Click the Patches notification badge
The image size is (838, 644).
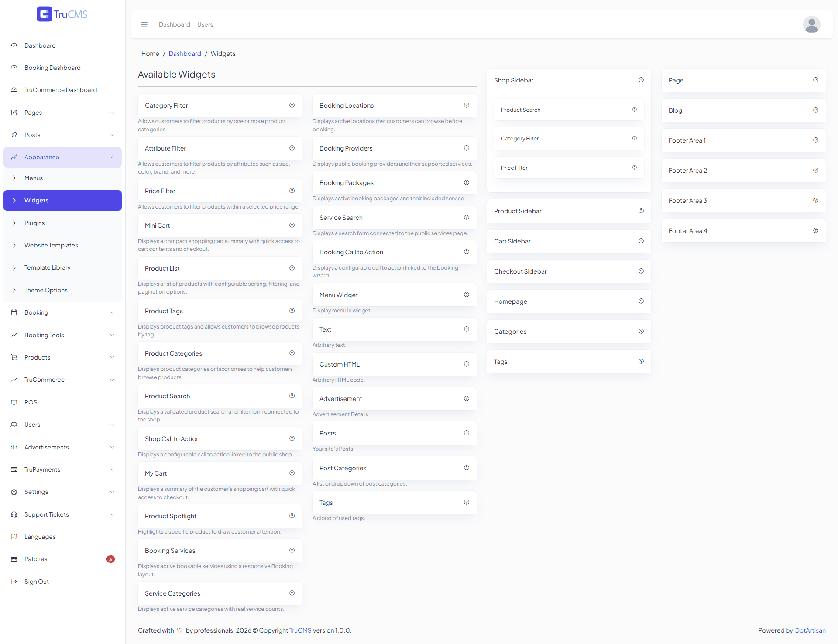[x=110, y=559]
